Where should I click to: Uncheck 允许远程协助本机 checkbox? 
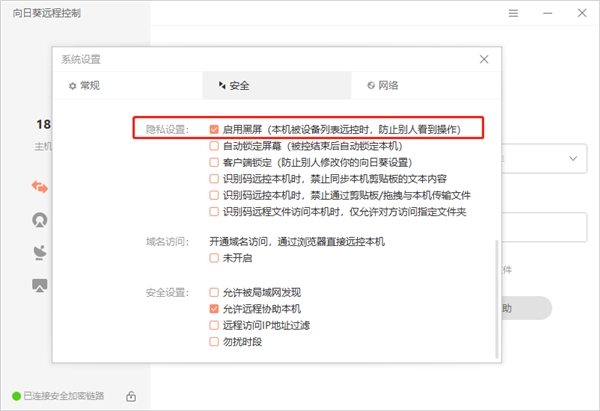click(x=214, y=309)
